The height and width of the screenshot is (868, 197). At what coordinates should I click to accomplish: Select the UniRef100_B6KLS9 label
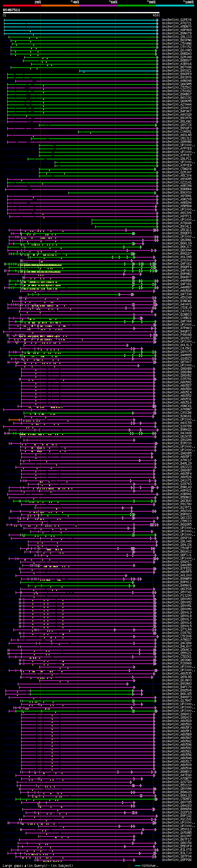click(x=177, y=243)
